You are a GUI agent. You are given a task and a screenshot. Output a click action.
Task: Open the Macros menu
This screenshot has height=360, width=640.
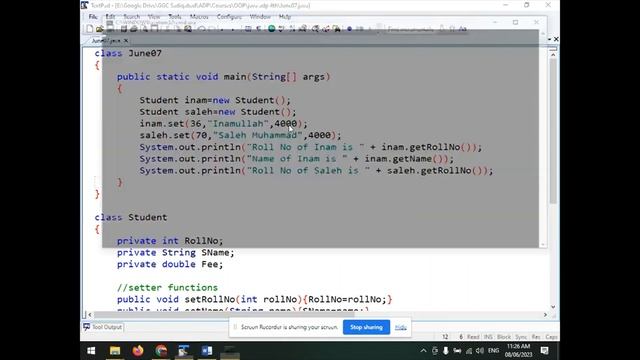point(199,17)
